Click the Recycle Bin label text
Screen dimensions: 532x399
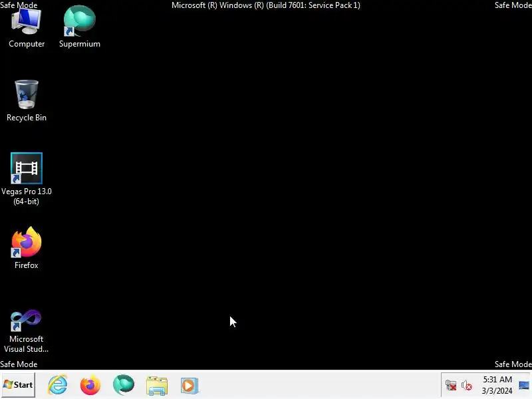27,118
